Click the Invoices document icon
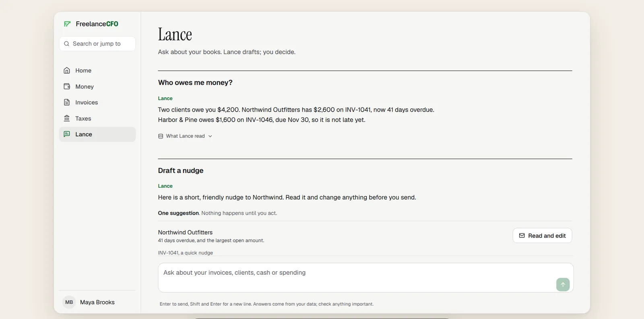Screen dimensions: 644x319 (x=67, y=102)
